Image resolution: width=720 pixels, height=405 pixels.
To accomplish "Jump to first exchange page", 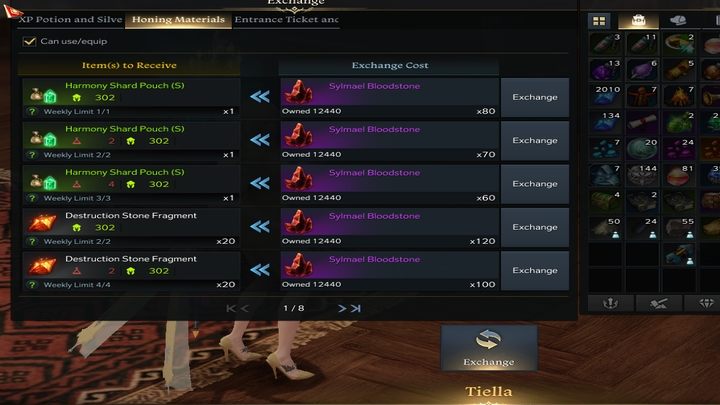I will coord(231,309).
